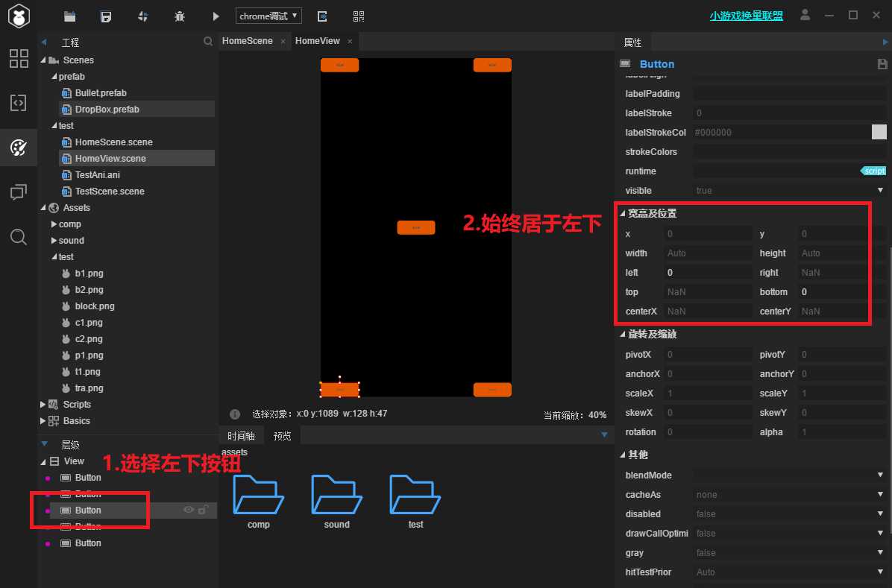The width and height of the screenshot is (892, 588).
Task: Select the center orange button on canvas
Action: click(416, 227)
